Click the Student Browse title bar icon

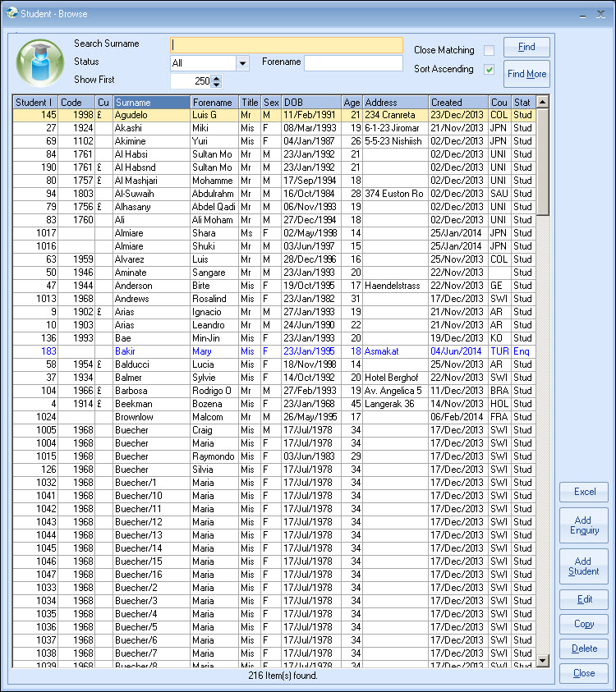click(x=11, y=13)
